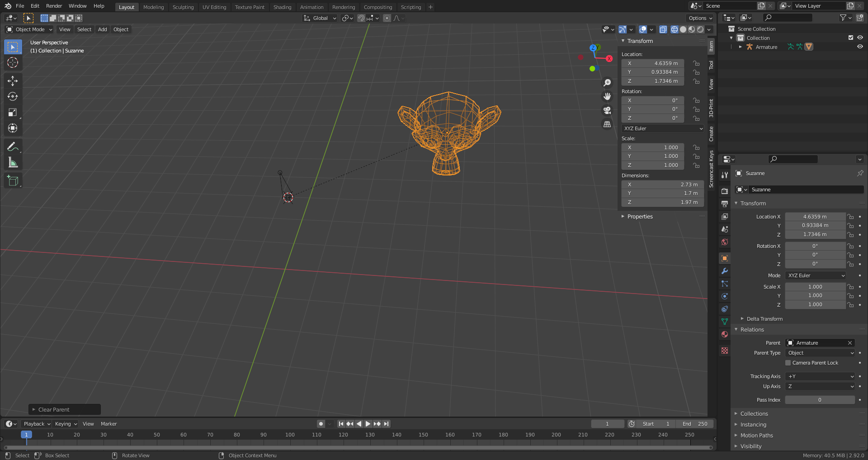Jump to the timeline end frame
The height and width of the screenshot is (460, 868).
tap(386, 424)
